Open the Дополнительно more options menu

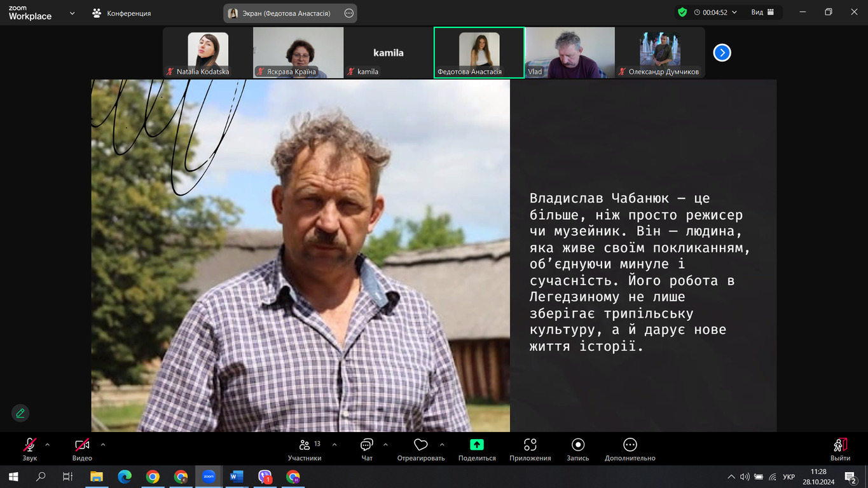630,449
